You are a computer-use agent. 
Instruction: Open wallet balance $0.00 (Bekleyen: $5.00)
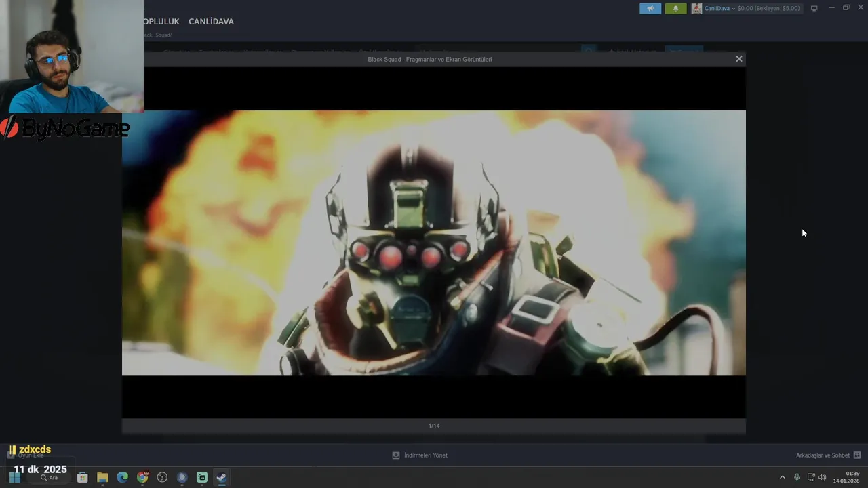coord(768,8)
